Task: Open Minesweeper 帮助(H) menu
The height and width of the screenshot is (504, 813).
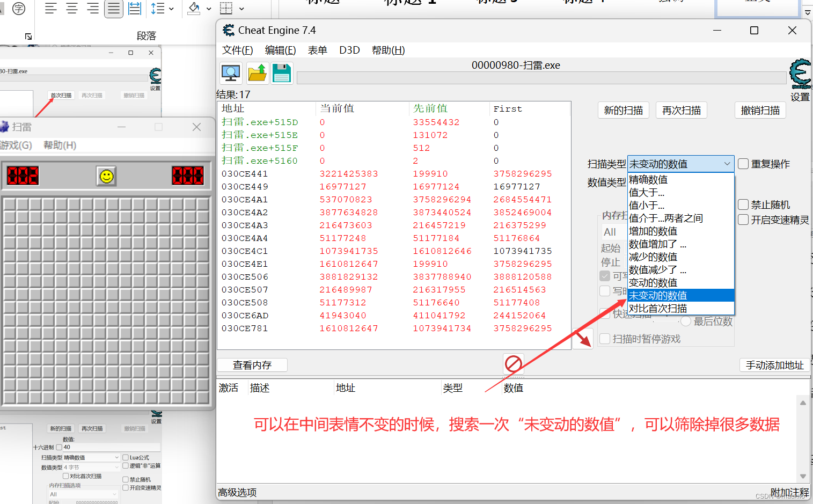Action: point(60,145)
